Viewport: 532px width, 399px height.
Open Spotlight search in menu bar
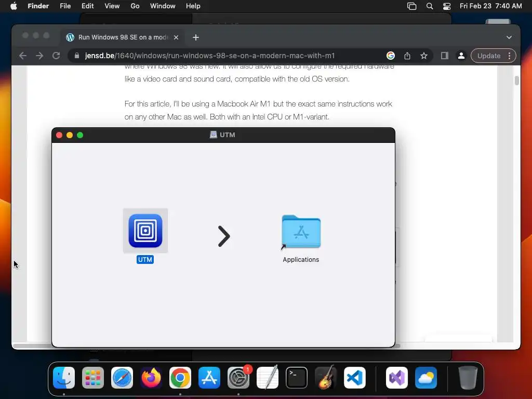[430, 6]
